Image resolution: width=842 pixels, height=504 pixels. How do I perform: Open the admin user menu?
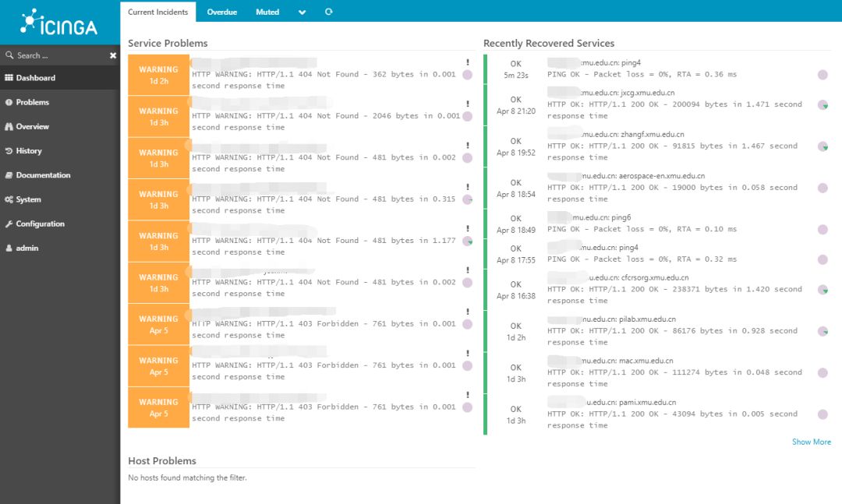(60, 248)
